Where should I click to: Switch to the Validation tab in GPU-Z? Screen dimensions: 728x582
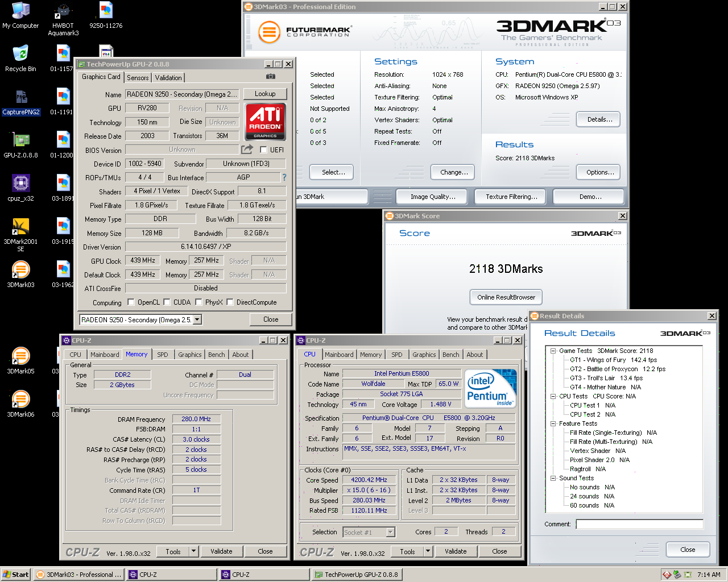click(x=168, y=78)
